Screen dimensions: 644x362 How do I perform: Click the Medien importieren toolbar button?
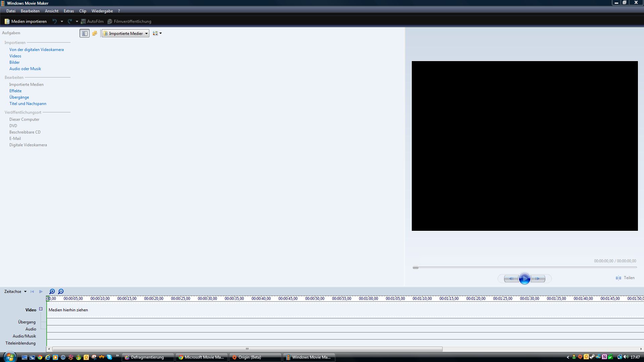pos(26,21)
